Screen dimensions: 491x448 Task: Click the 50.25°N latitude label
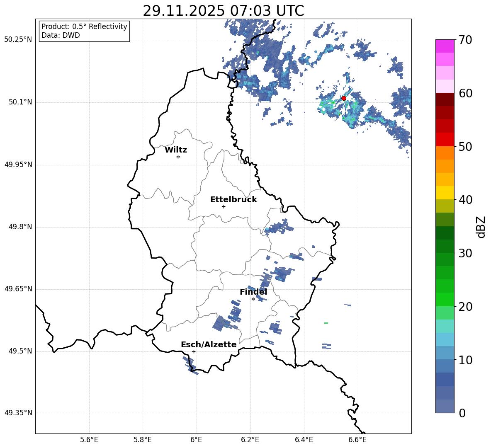click(x=18, y=40)
